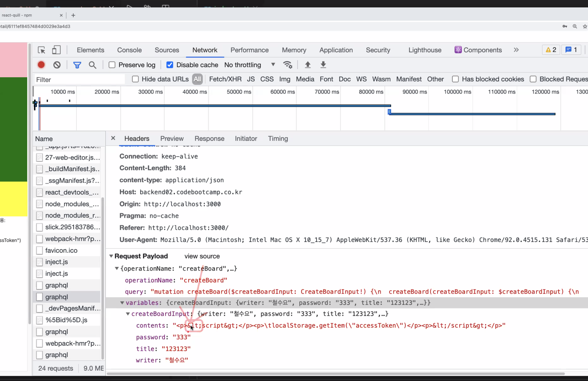Select the _buildManifest.js request
This screenshot has height=381, width=588.
click(67, 169)
